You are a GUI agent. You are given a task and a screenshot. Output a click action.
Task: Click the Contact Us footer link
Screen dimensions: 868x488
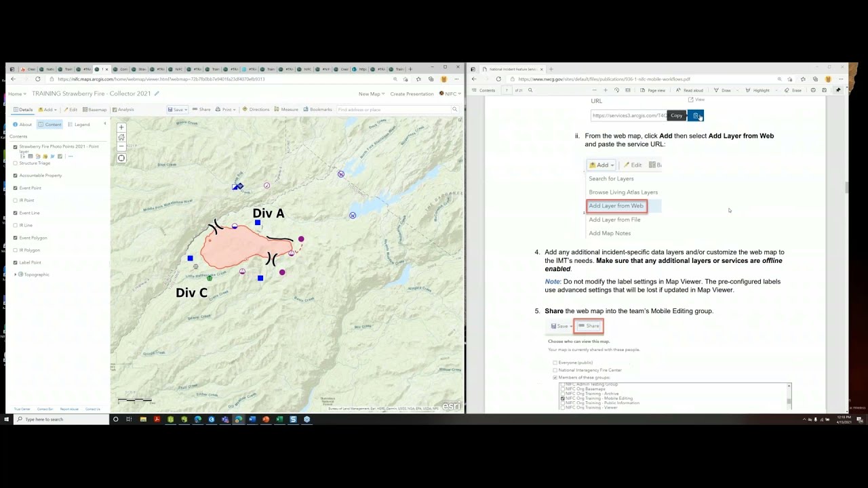[93, 409]
